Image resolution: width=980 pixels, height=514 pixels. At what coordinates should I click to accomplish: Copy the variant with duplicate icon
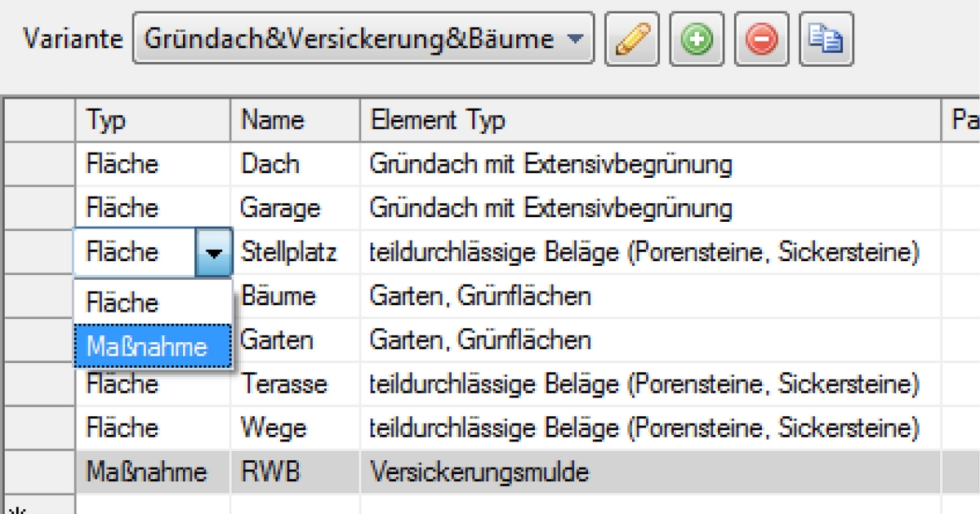[826, 38]
